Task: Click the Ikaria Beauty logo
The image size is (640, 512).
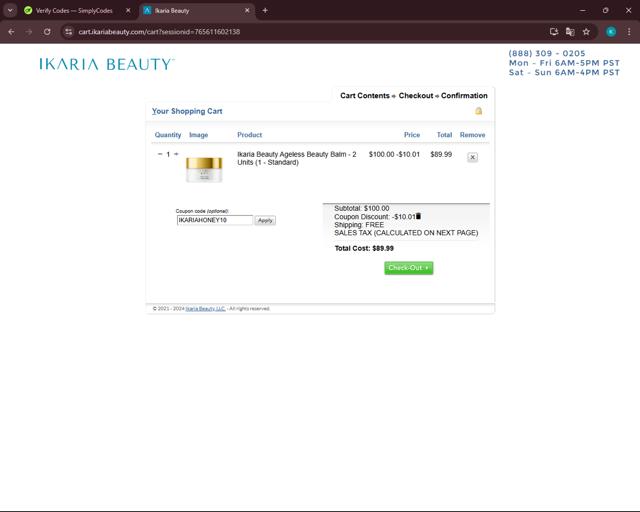Action: 107,64
